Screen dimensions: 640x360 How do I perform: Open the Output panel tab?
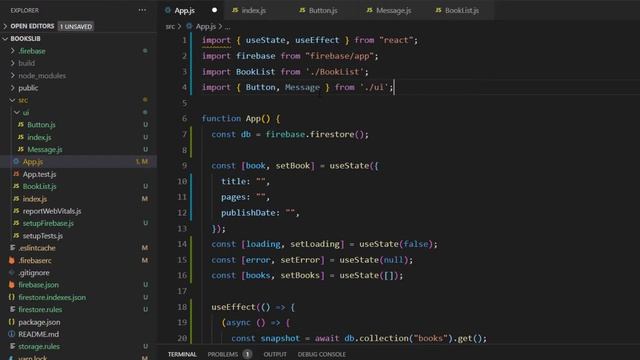point(275,354)
